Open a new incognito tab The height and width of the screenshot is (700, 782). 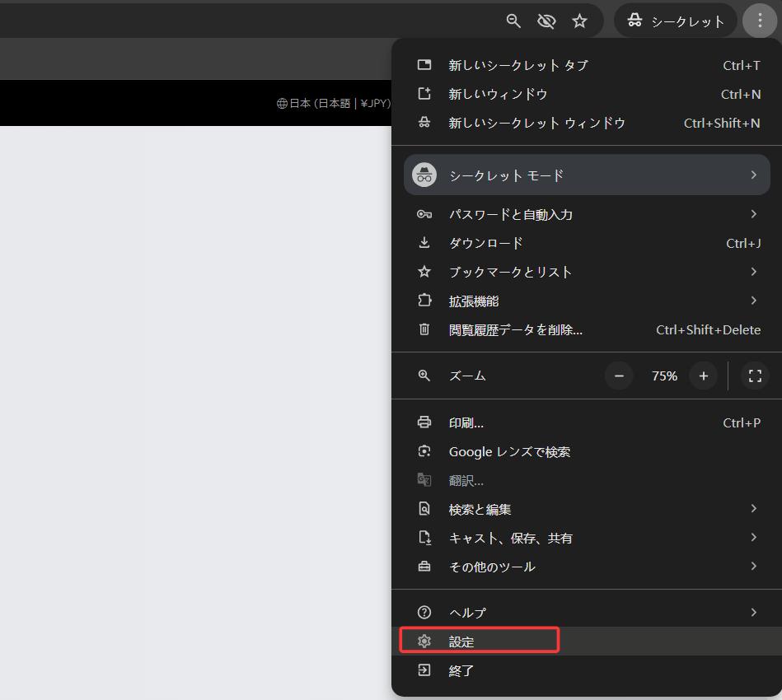[x=517, y=64]
